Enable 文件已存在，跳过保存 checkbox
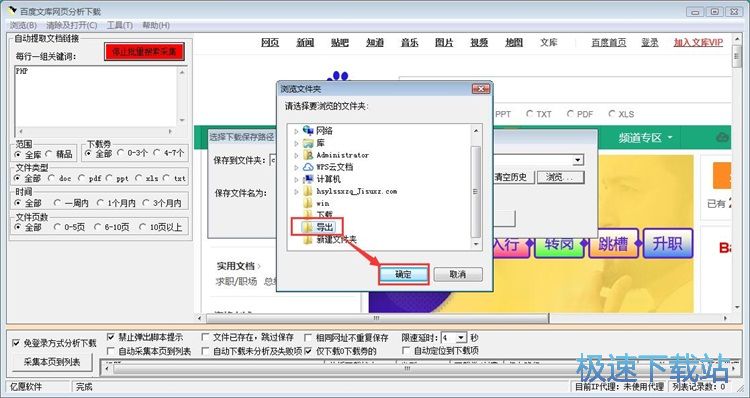This screenshot has height=398, width=750. [205, 337]
